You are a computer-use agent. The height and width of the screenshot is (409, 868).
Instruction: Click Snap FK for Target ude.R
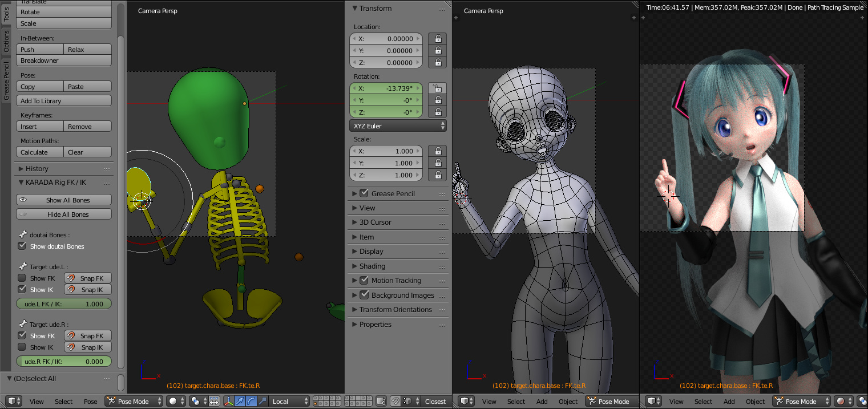tap(87, 335)
